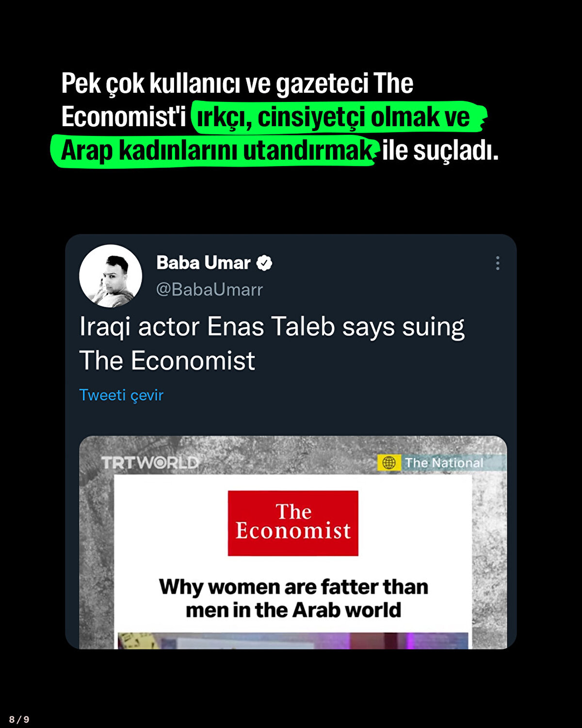Click the TRT World logo in the image
The image size is (582, 728).
[x=150, y=463]
